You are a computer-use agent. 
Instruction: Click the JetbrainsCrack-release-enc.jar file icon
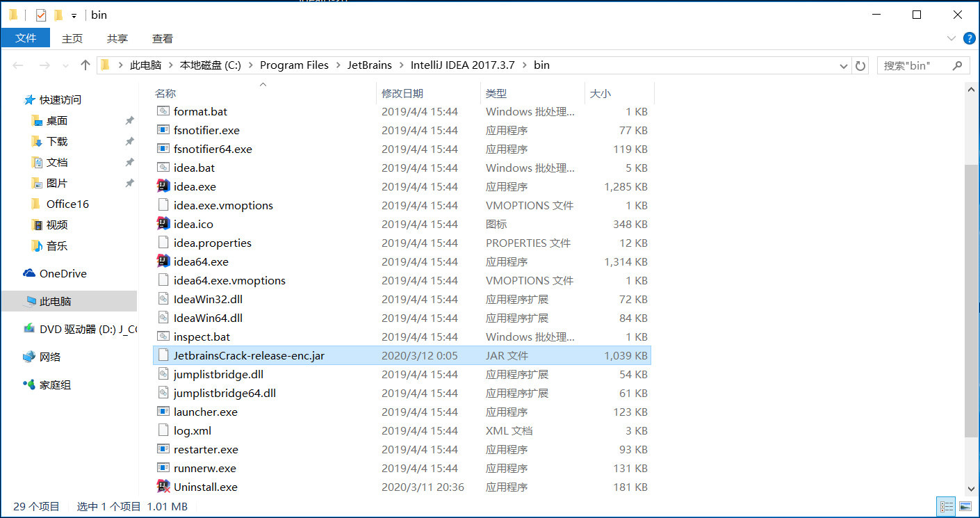(x=163, y=355)
